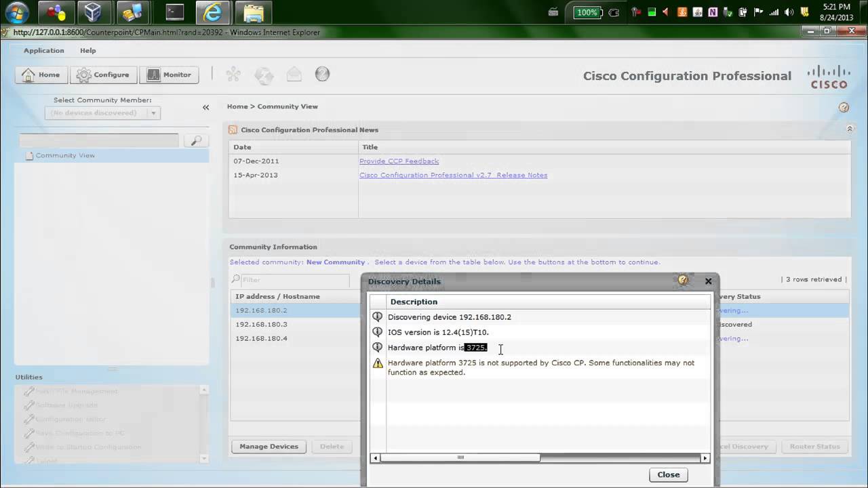Screen dimensions: 868x488
Task: Select device row 192.168.180.2
Action: 296,310
